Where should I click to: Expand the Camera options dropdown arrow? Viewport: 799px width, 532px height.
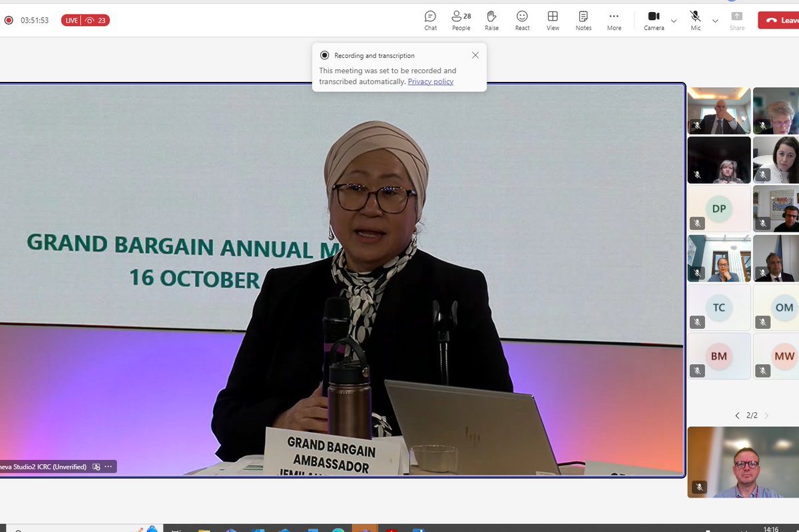674,21
